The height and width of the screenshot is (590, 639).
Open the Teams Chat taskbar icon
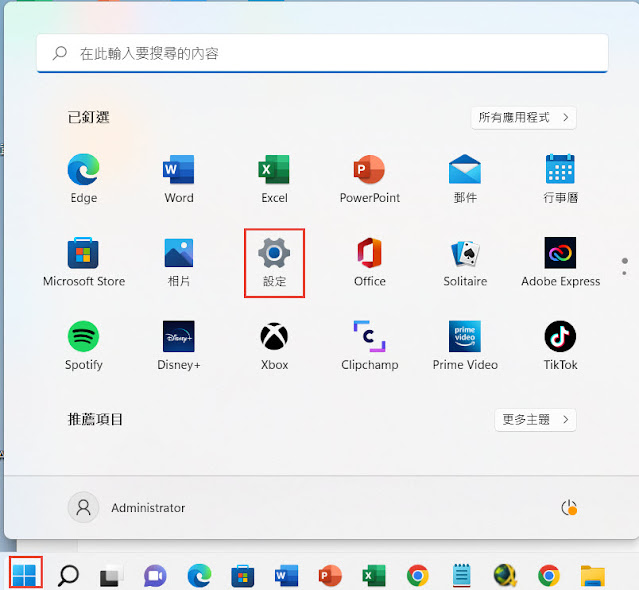[x=155, y=576]
